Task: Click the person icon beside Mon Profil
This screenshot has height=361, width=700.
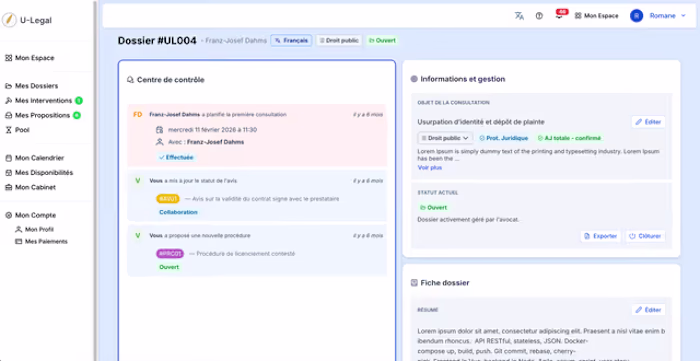Action: point(18,229)
